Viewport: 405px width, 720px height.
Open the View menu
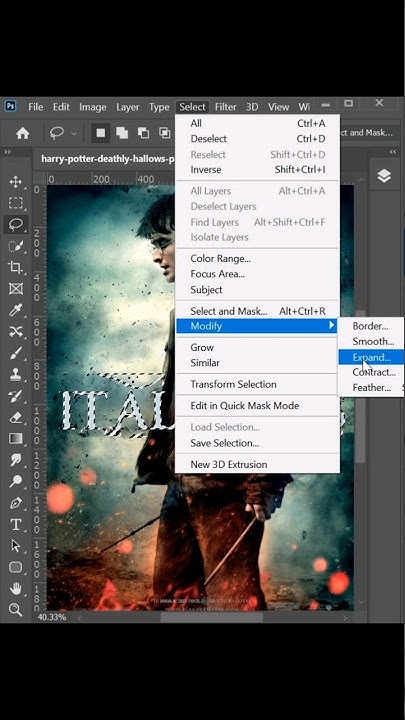tap(278, 107)
